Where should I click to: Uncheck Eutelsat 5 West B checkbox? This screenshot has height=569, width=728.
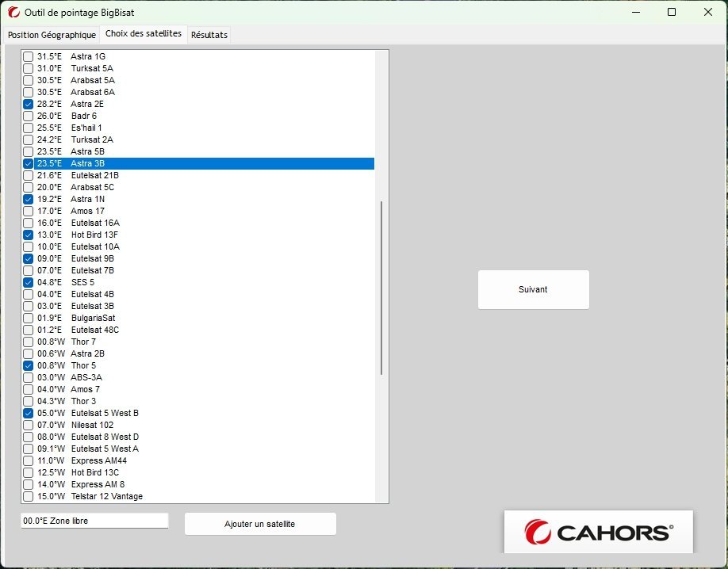[x=29, y=413]
